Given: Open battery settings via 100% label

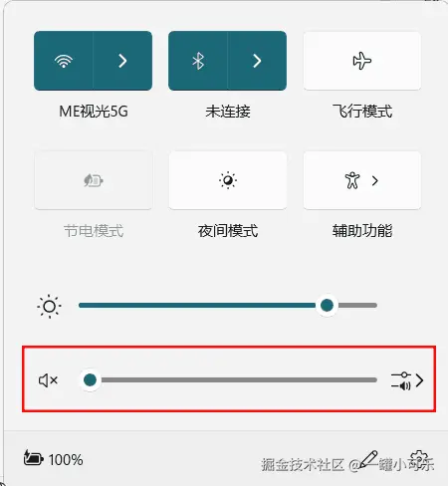Looking at the screenshot, I should 66,460.
